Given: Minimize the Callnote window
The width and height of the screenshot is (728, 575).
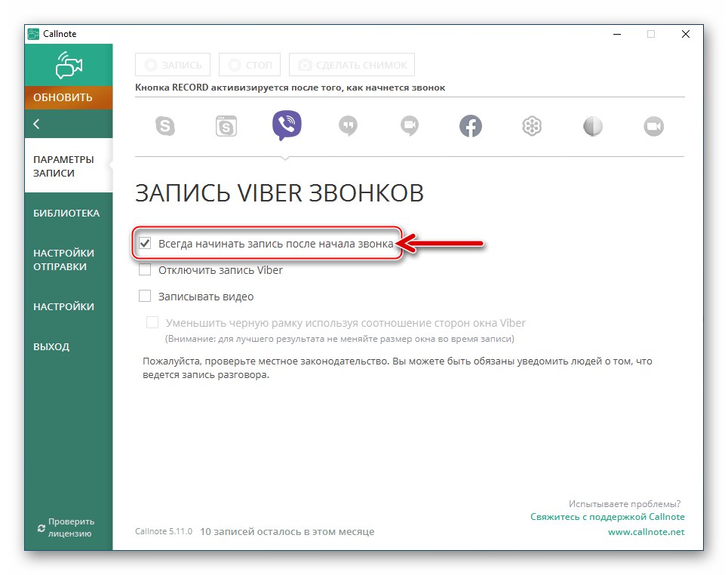Looking at the screenshot, I should pos(617,34).
